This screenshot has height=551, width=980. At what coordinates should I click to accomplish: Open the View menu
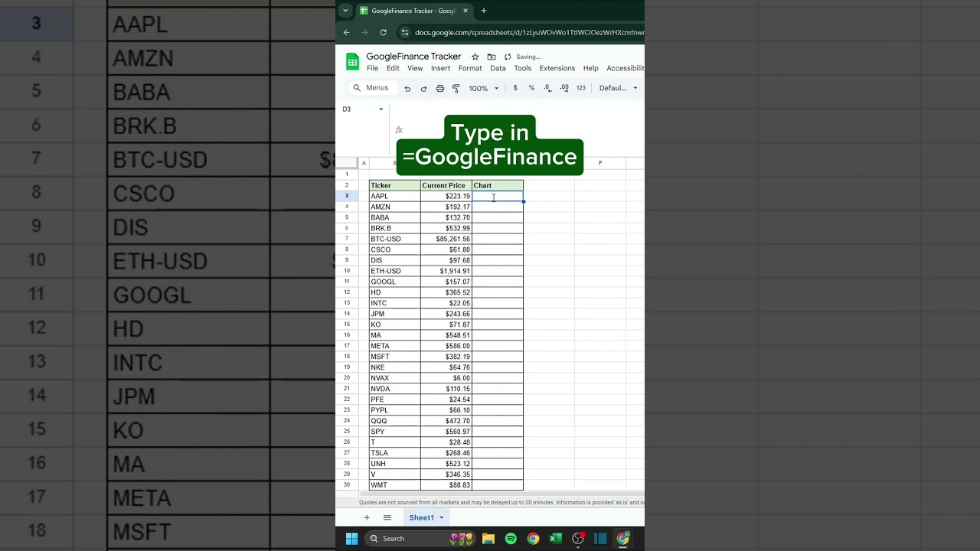[415, 68]
